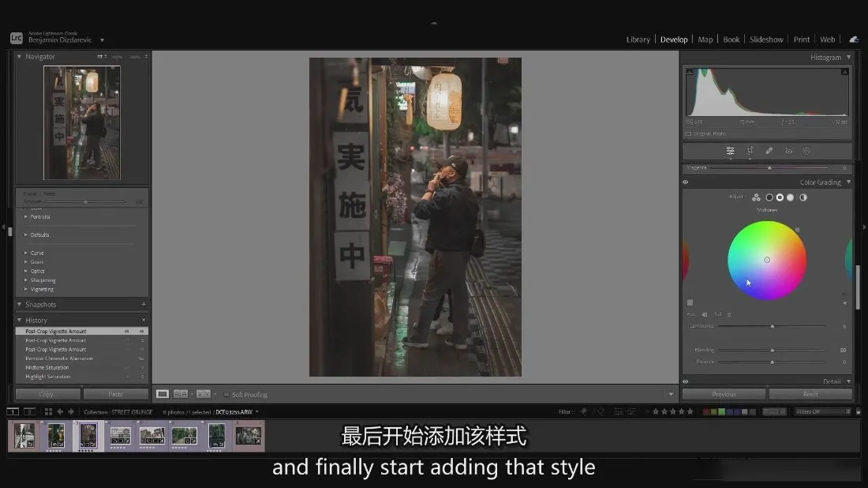
Task: Toggle highlight clipping indicator in histogram
Action: pos(845,72)
